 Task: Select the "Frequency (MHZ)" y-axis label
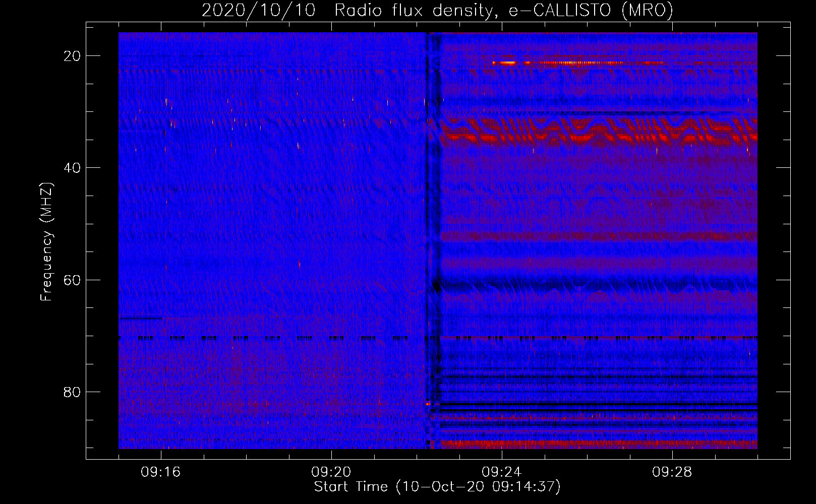click(x=46, y=242)
